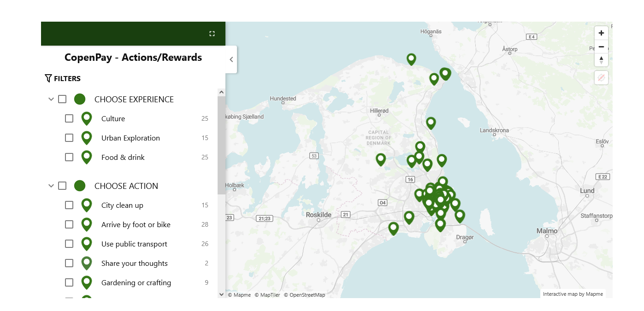Open the Interactive map by Mapme link
The image size is (644, 311).
pos(573,294)
